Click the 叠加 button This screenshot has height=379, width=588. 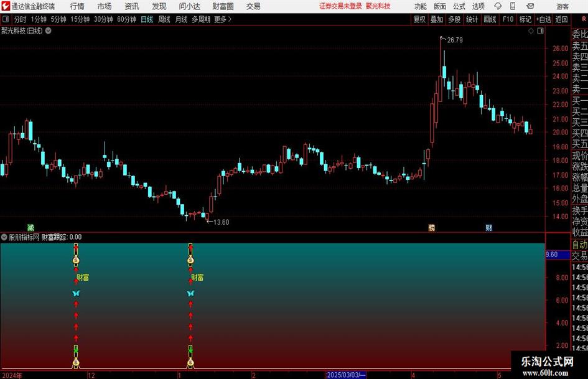[x=437, y=19]
